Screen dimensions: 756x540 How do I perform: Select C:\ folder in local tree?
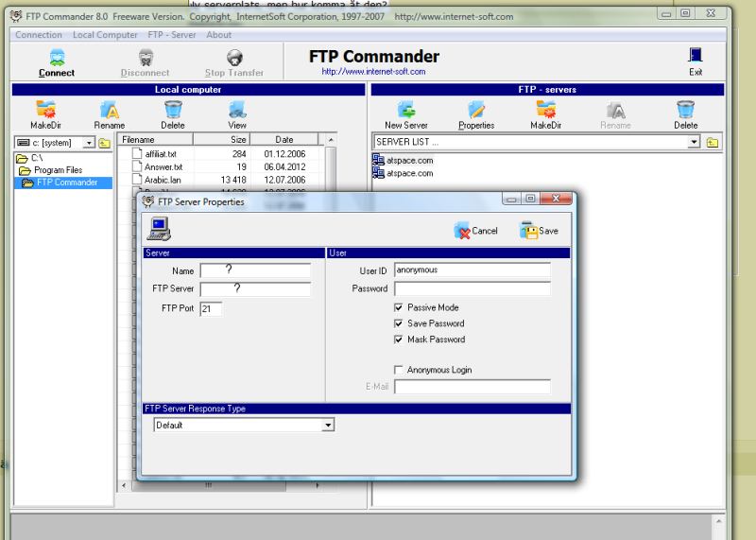(x=30, y=158)
